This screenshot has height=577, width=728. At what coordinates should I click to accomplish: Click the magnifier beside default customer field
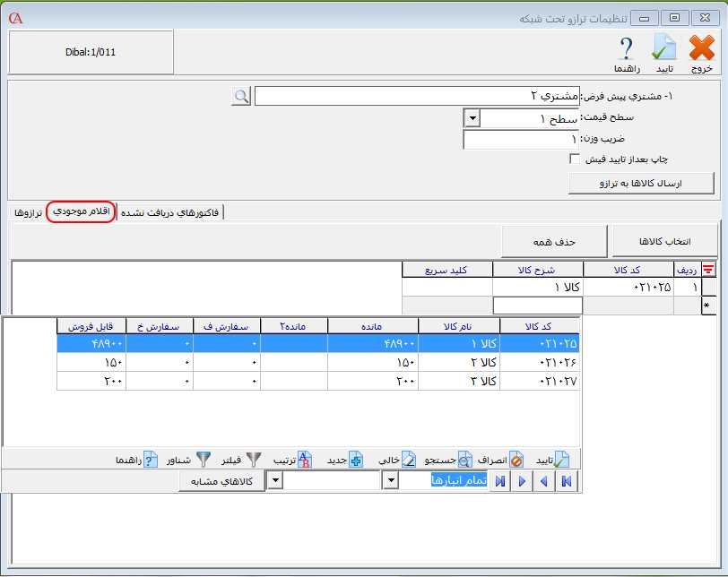(240, 96)
